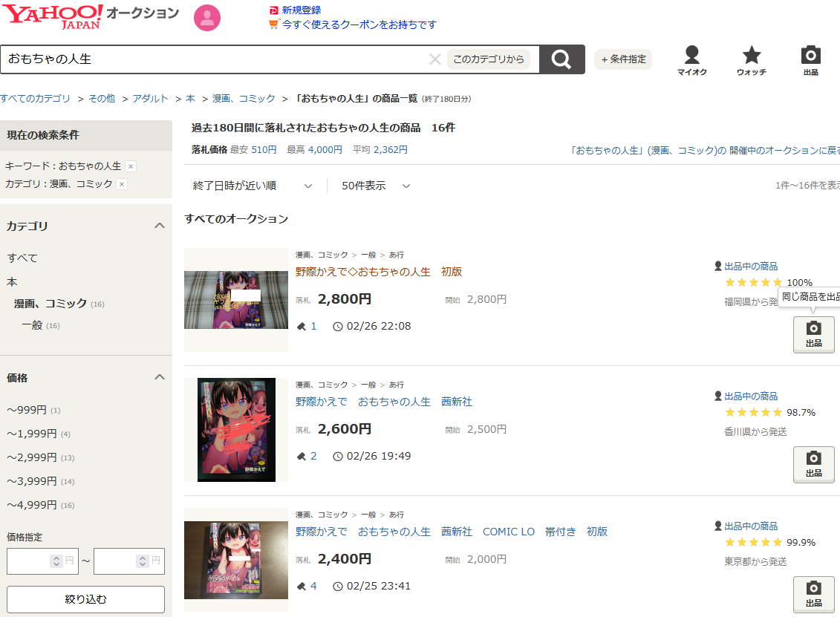Click the + 条件指定 button
This screenshot has height=617, width=840.
[623, 59]
